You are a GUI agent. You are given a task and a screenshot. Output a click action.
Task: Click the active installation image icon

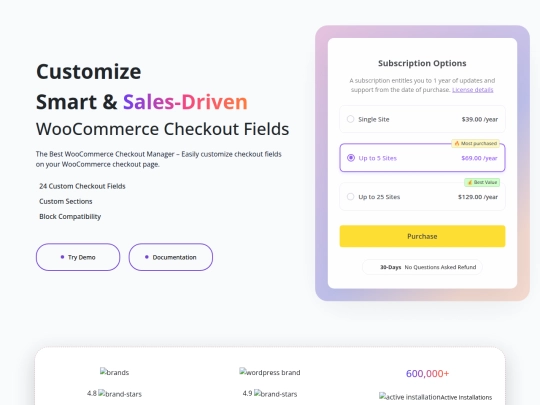409,397
